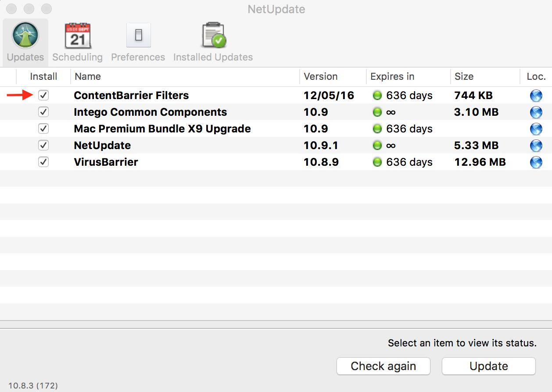
Task: Uncheck install box for Mac Premium Bundle X9 Upgrade
Action: [43, 128]
